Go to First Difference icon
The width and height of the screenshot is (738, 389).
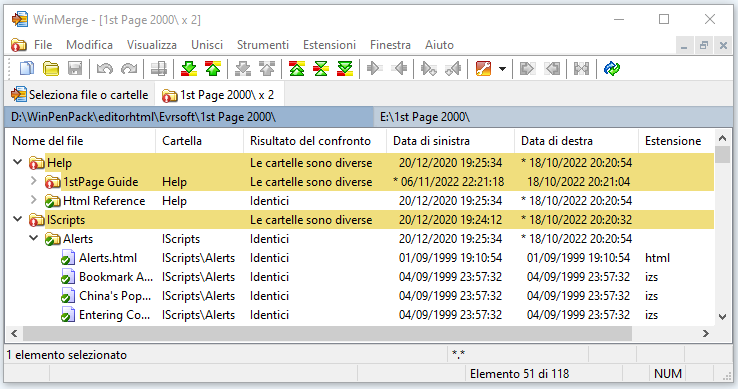coord(297,69)
